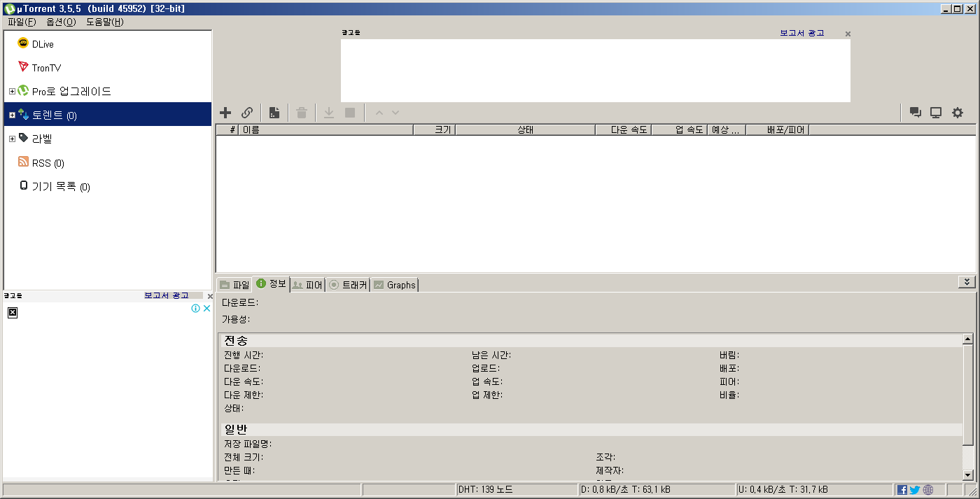The height and width of the screenshot is (499, 980).
Task: Click '보고서 광고' link above top banner
Action: [802, 33]
